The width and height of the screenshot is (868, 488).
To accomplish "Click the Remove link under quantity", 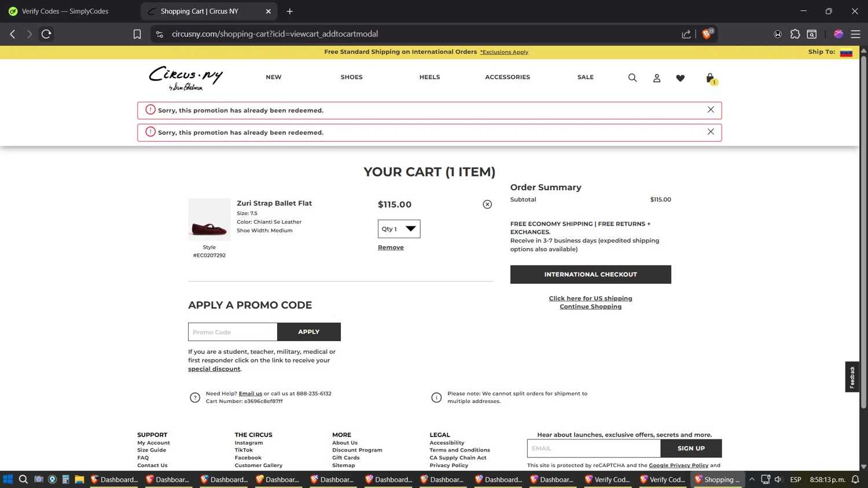I will click(x=391, y=247).
